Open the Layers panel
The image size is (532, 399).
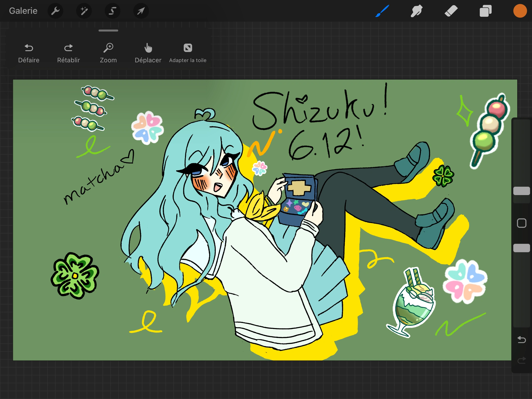(x=485, y=11)
